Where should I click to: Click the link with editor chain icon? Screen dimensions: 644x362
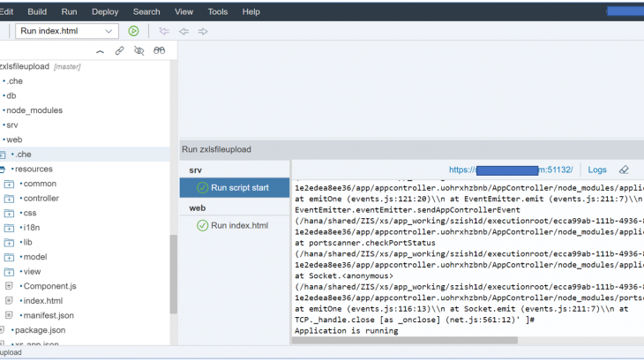point(119,50)
